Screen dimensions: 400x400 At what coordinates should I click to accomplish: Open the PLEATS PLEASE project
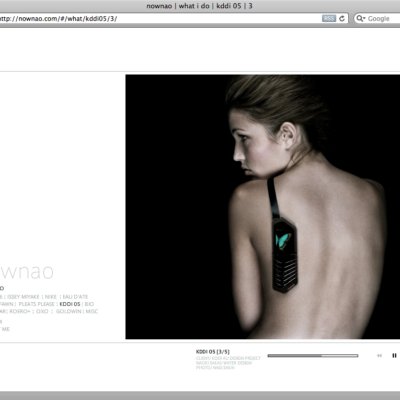(x=37, y=304)
